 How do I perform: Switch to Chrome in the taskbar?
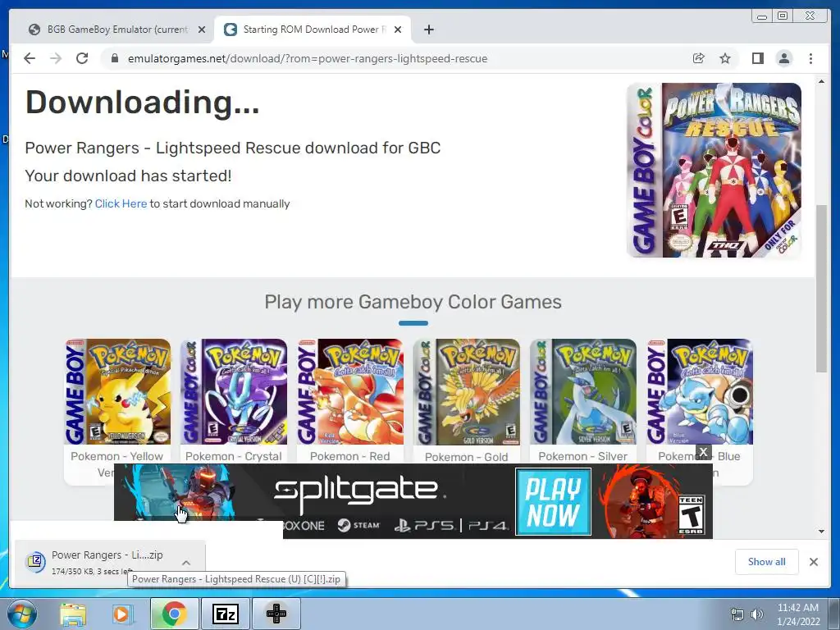[x=174, y=614]
